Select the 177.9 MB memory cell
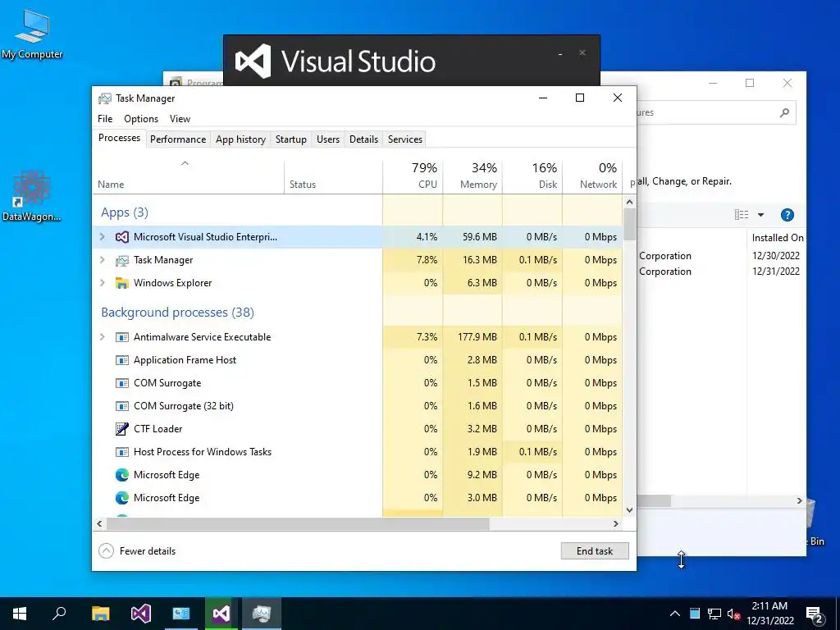 pos(473,337)
